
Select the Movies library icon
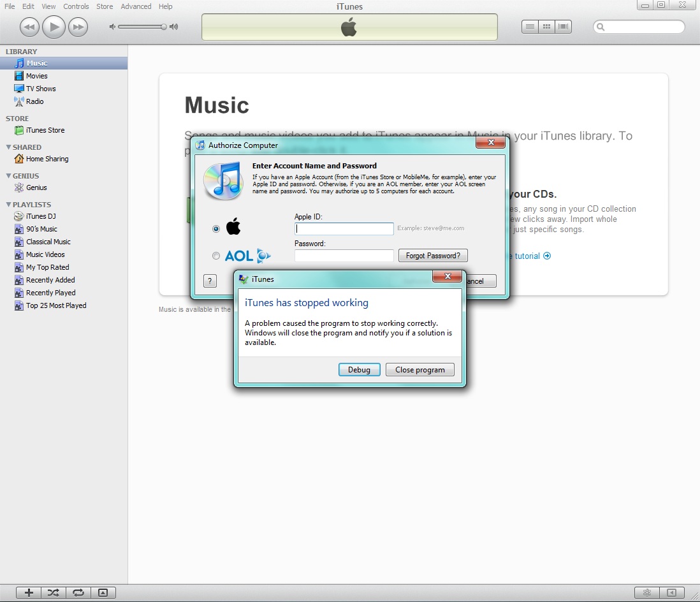18,76
